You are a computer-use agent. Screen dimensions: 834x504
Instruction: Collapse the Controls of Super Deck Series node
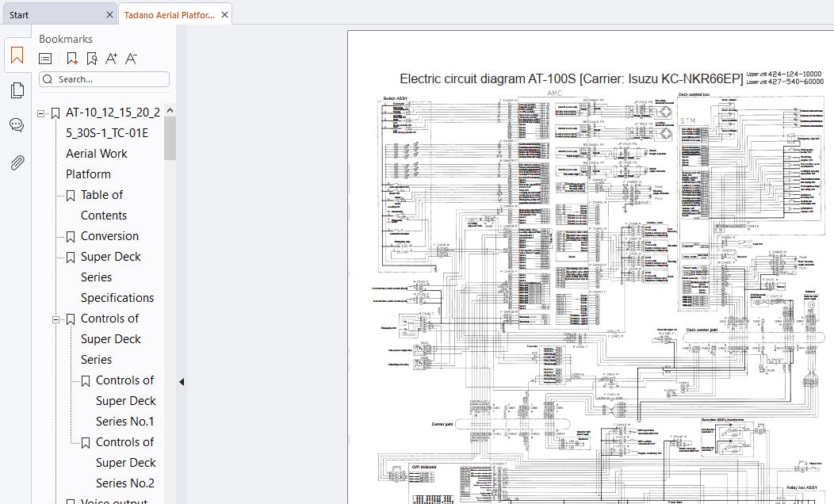click(56, 319)
